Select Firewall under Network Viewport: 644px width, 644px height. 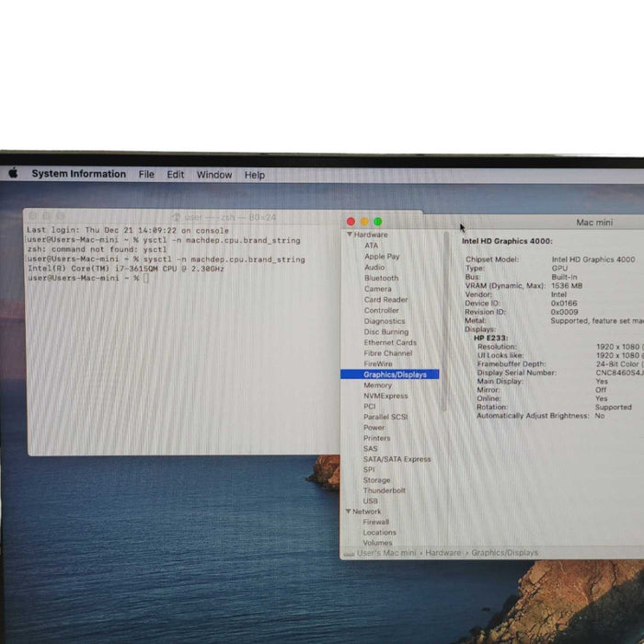(375, 522)
